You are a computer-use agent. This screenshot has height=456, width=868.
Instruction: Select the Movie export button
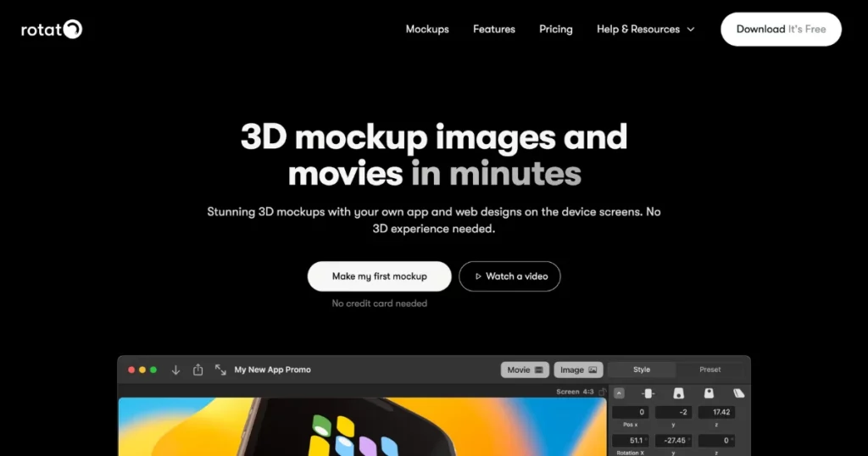click(x=525, y=370)
